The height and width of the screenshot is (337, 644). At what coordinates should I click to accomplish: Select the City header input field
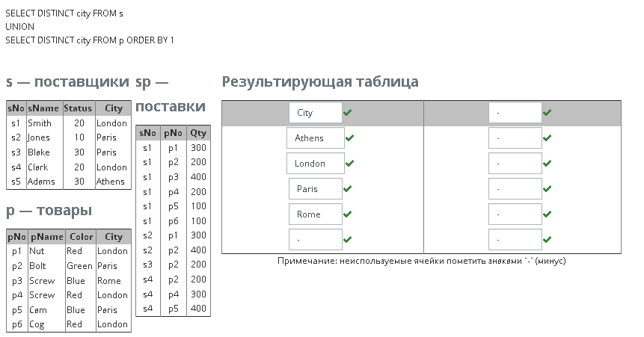316,113
